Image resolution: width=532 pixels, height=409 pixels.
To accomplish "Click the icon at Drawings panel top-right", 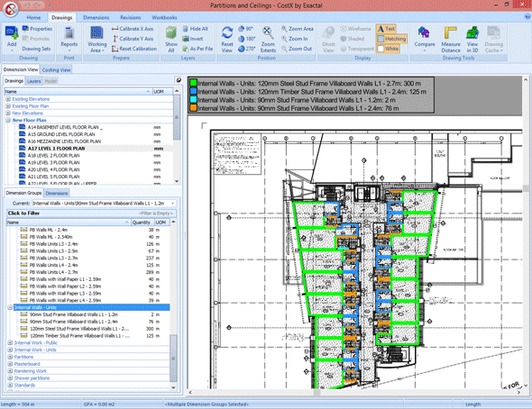I will pyautogui.click(x=179, y=80).
